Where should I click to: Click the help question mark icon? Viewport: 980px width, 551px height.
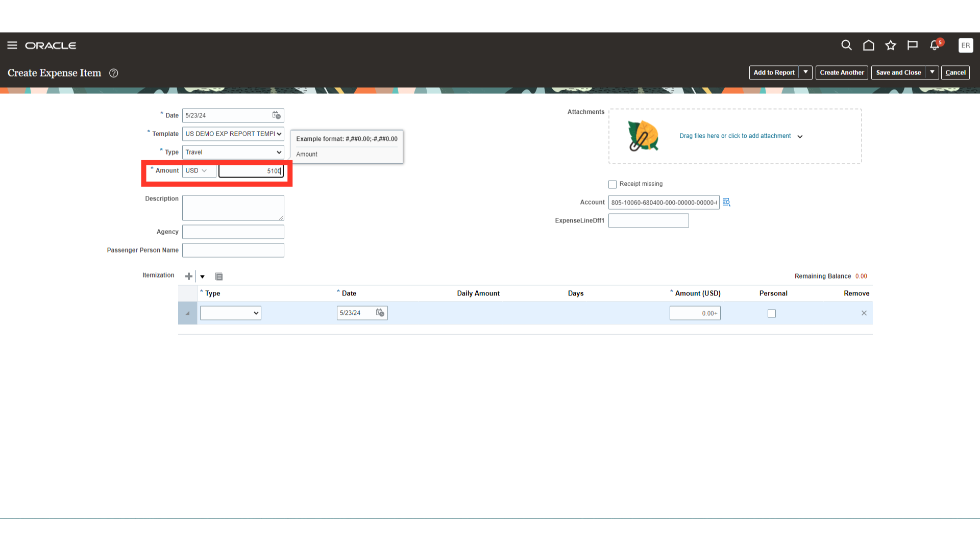tap(114, 73)
